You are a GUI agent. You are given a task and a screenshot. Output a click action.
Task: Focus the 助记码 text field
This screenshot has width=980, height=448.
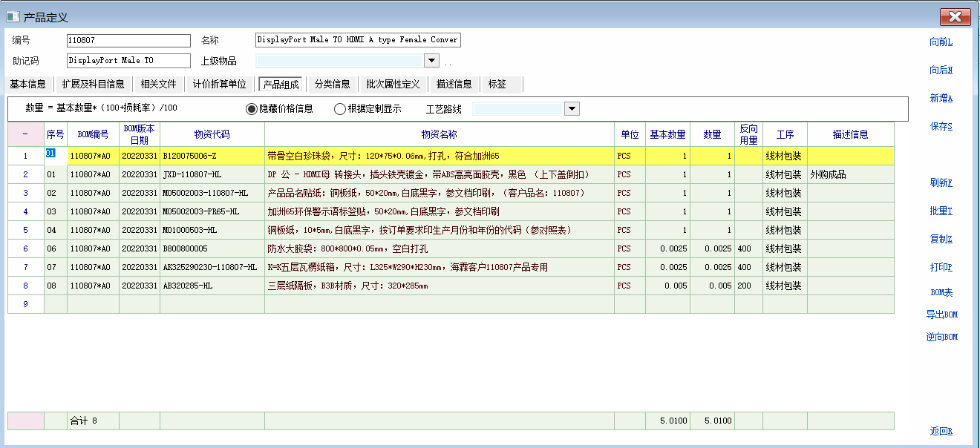click(x=128, y=60)
